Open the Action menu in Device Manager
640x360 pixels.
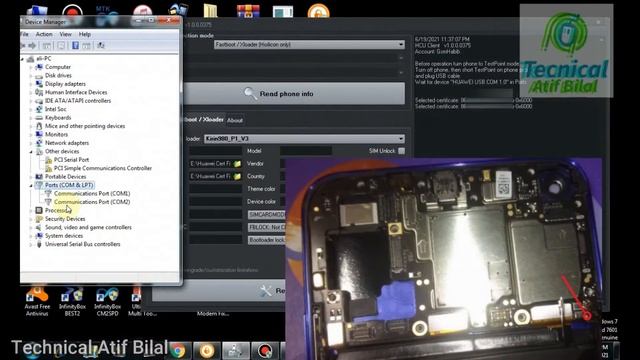(x=44, y=34)
